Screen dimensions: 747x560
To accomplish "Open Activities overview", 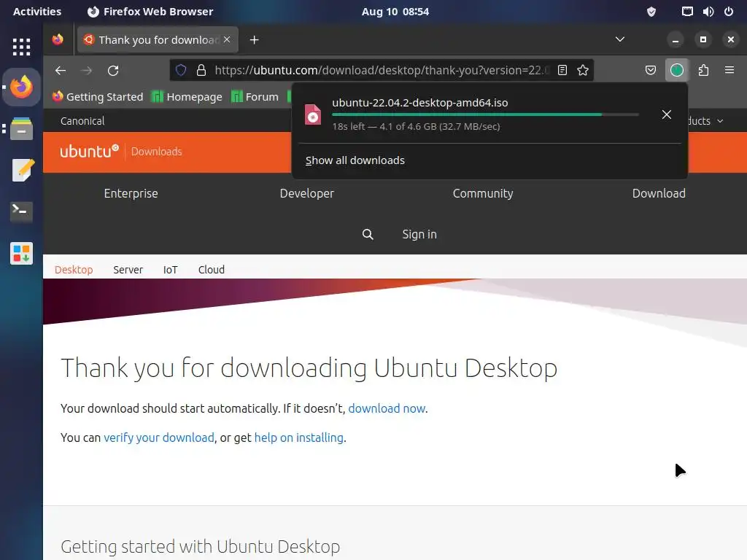I will 37,12.
